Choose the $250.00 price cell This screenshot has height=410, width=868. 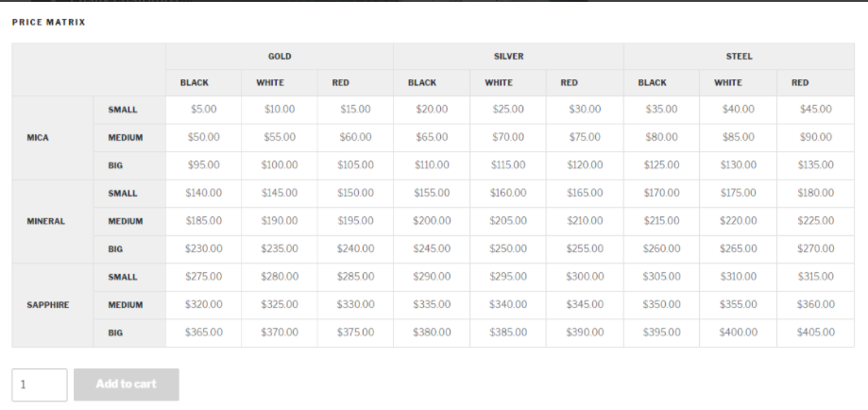pyautogui.click(x=508, y=249)
